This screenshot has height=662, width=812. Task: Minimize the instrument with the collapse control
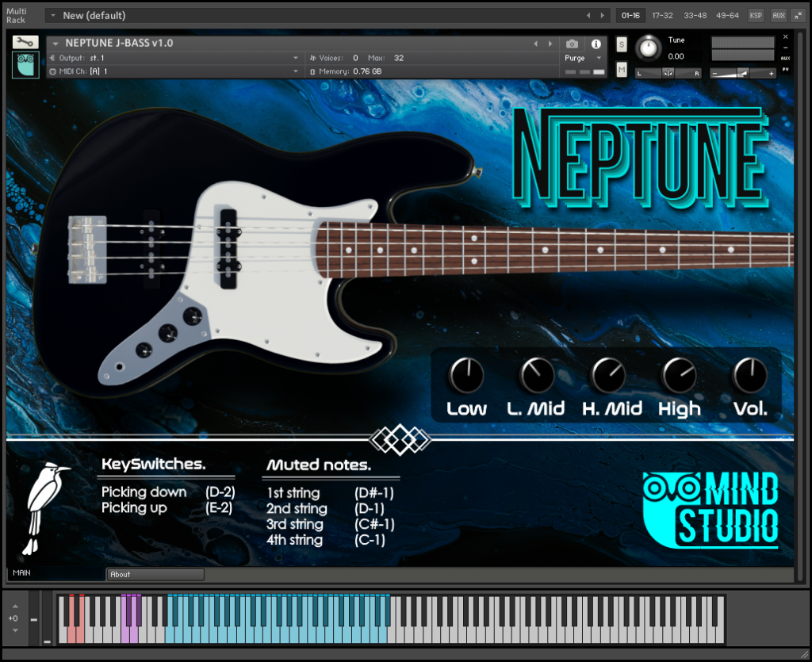785,48
